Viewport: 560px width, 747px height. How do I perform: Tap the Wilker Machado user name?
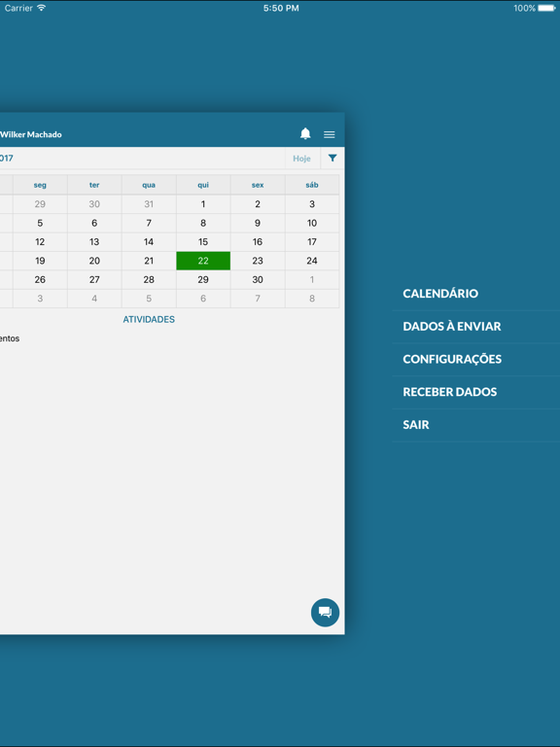31,134
